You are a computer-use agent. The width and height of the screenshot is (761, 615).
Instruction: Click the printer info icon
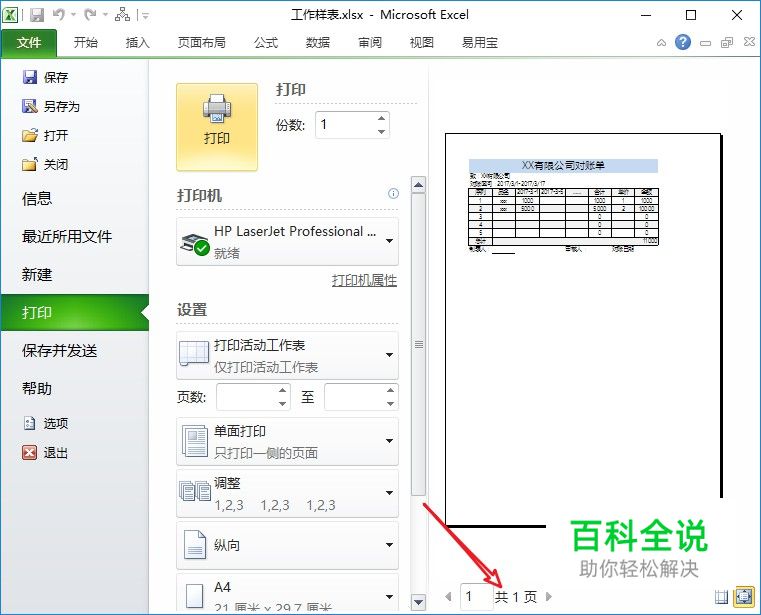point(393,194)
